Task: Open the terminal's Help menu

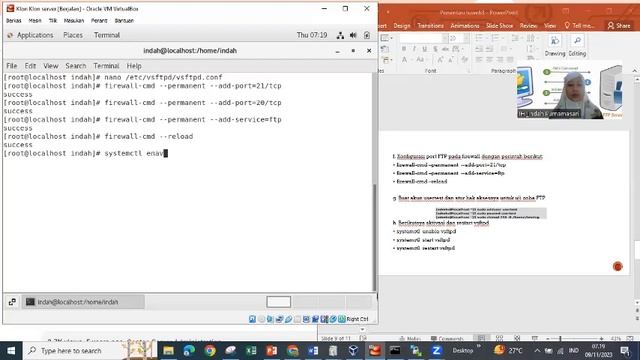Action: 134,66
